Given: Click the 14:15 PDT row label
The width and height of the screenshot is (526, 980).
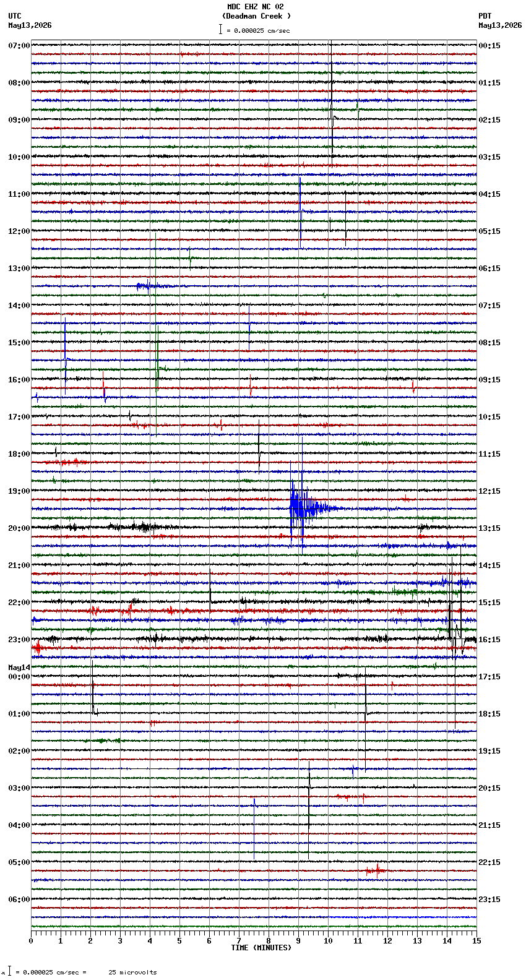Looking at the screenshot, I should [489, 565].
